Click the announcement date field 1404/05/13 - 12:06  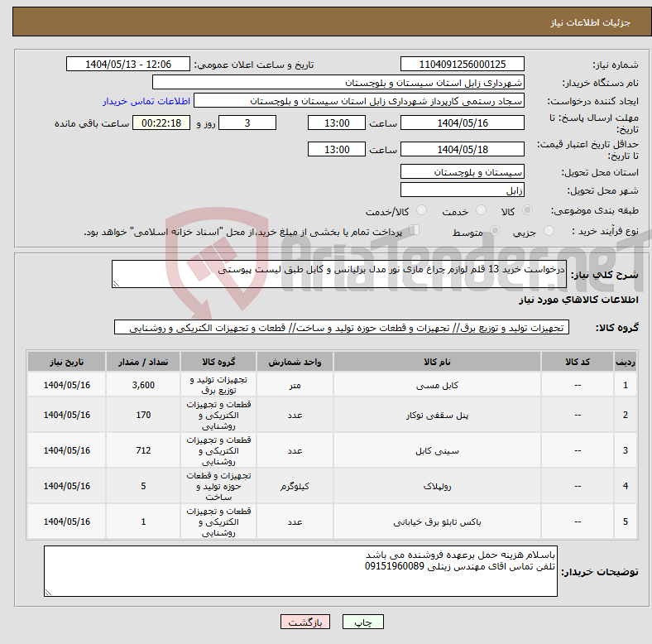click(128, 64)
